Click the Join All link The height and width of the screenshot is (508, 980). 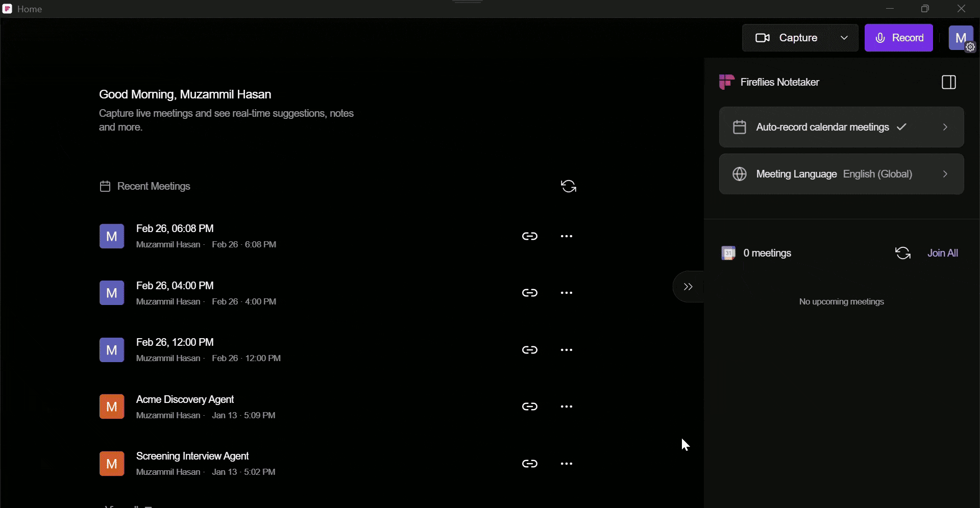[942, 253]
